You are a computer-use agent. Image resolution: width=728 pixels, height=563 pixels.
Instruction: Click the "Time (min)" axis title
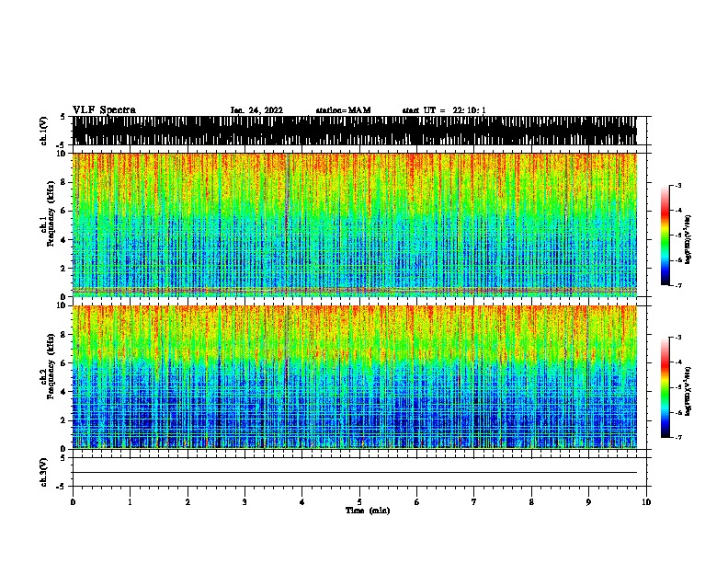point(368,511)
